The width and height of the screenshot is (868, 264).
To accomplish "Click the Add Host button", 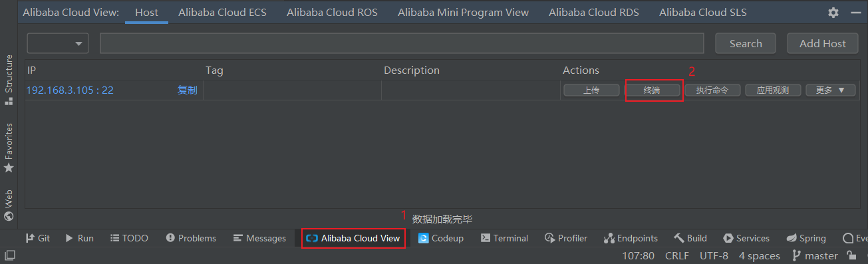I will (x=823, y=43).
